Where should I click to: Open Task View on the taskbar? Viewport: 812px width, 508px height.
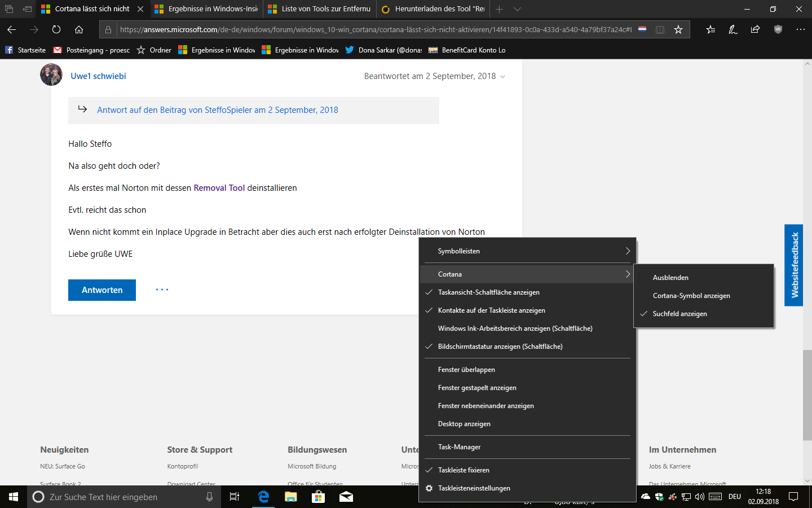point(235,497)
